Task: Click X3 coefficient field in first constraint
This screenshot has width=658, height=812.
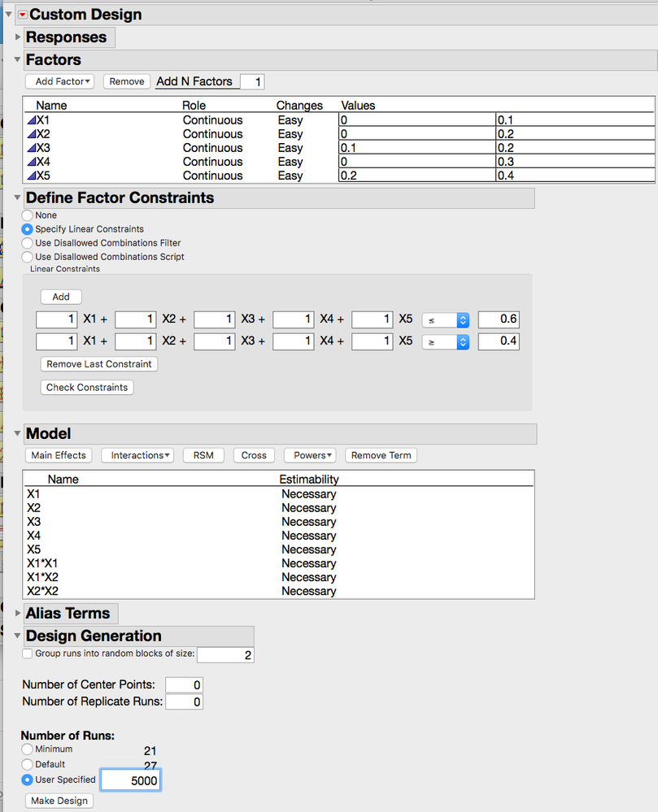Action: (215, 319)
